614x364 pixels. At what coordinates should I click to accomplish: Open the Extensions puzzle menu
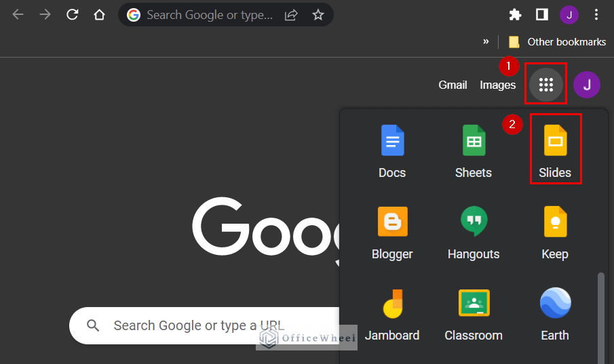pyautogui.click(x=516, y=15)
